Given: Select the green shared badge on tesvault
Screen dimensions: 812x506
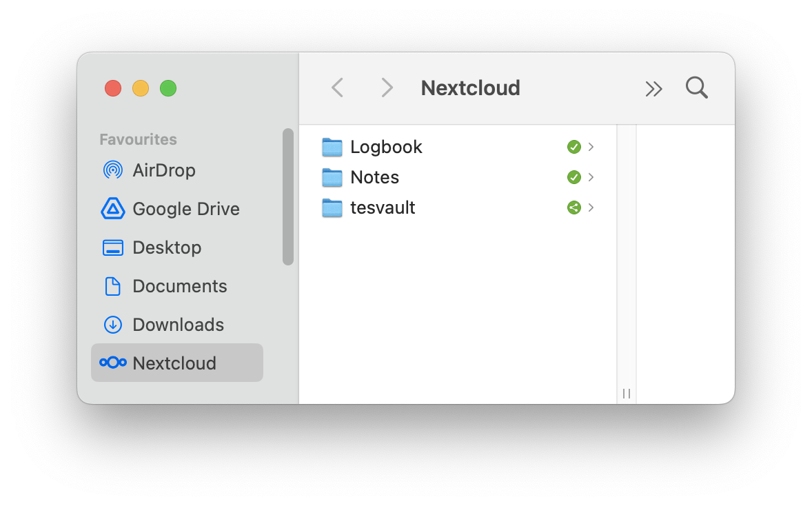Looking at the screenshot, I should pos(574,208).
